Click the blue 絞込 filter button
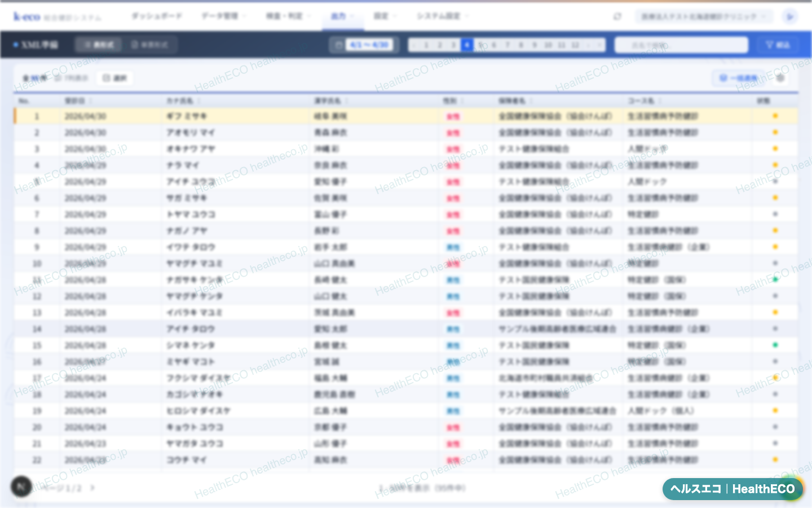The height and width of the screenshot is (508, 812). coord(778,45)
